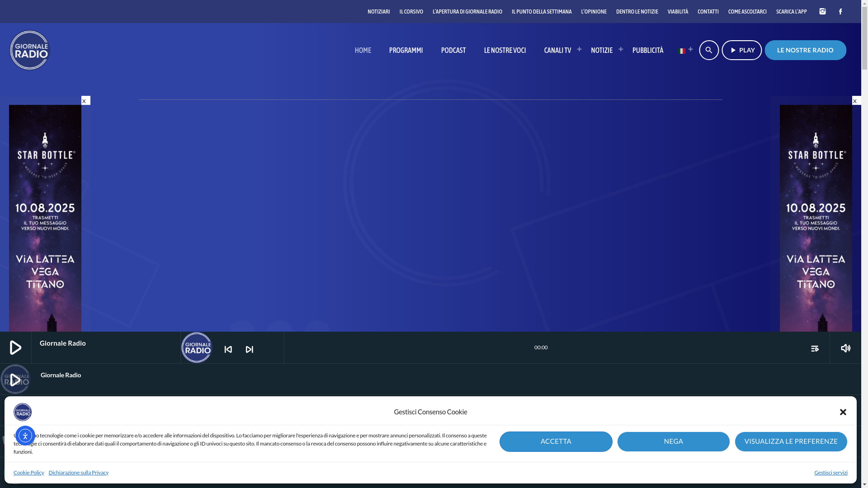Close the left Star Bottle ad
The height and width of the screenshot is (488, 868).
click(86, 100)
